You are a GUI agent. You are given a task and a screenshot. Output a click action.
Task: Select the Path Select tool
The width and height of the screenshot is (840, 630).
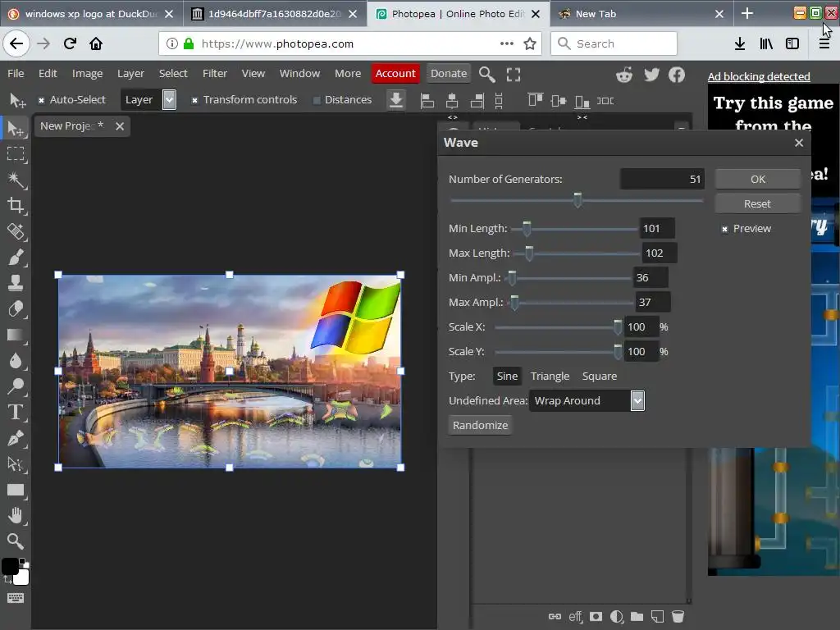(x=16, y=464)
